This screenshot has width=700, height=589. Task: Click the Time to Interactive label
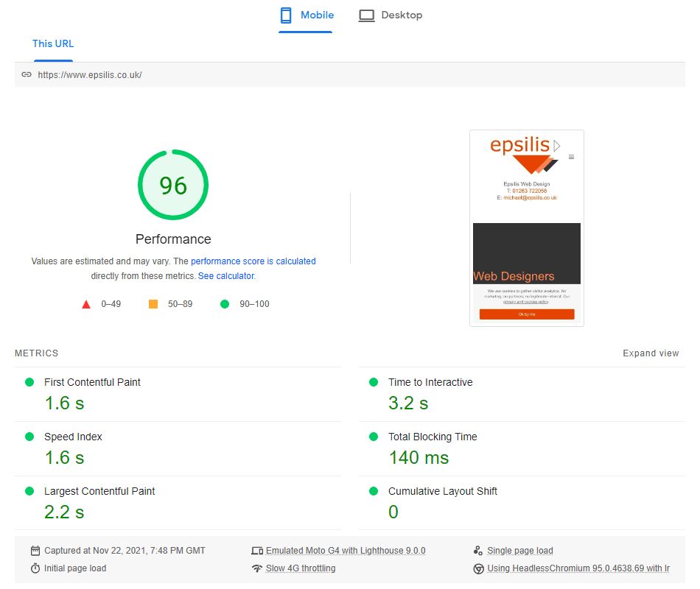pyautogui.click(x=430, y=382)
